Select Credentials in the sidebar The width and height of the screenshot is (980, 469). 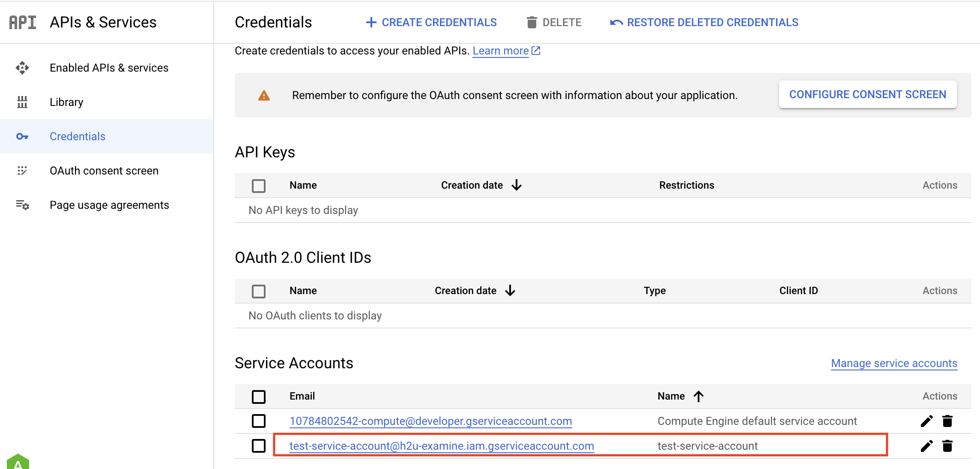pos(107,136)
